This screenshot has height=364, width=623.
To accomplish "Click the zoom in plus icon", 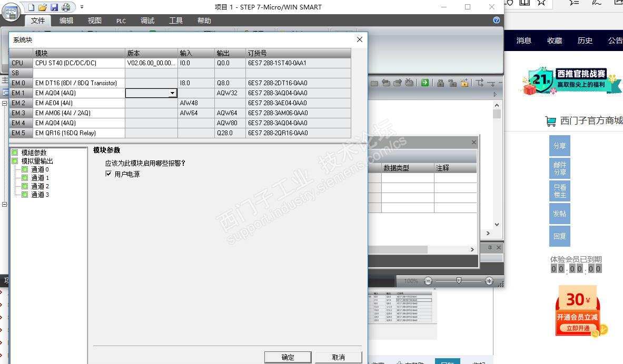I will pos(489,281).
